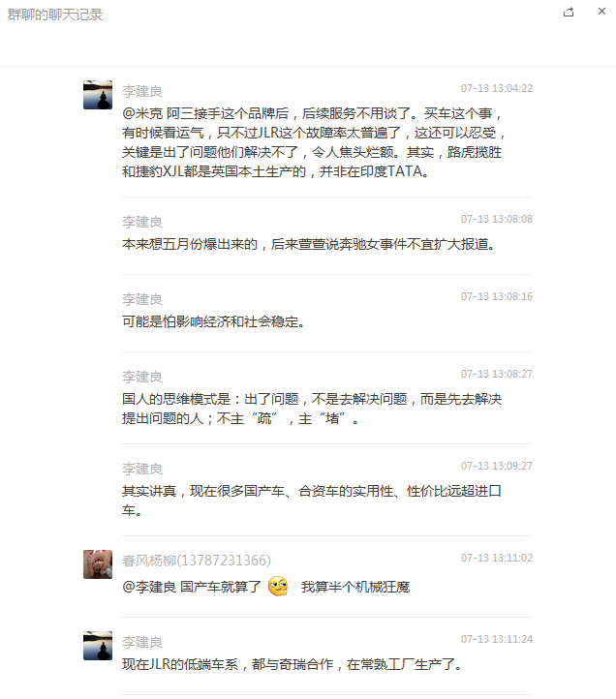
Task: Select the message about 国人的思维模式
Action: click(x=312, y=409)
